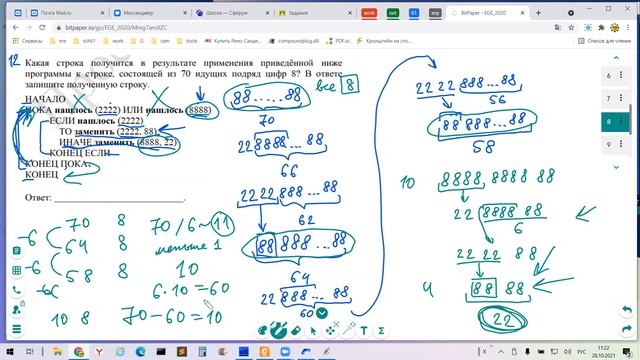
Task: Open the grey 'any' tab group
Action: [436, 13]
